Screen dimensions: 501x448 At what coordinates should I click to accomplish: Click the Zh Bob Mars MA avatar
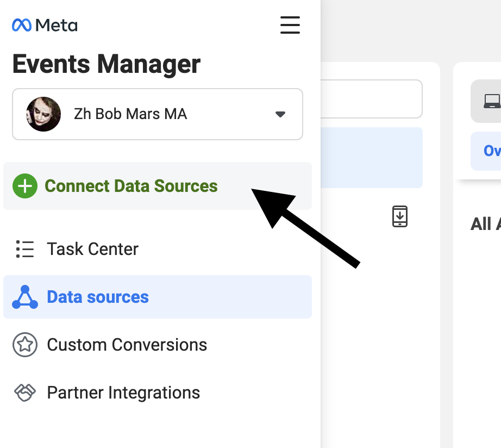[43, 114]
